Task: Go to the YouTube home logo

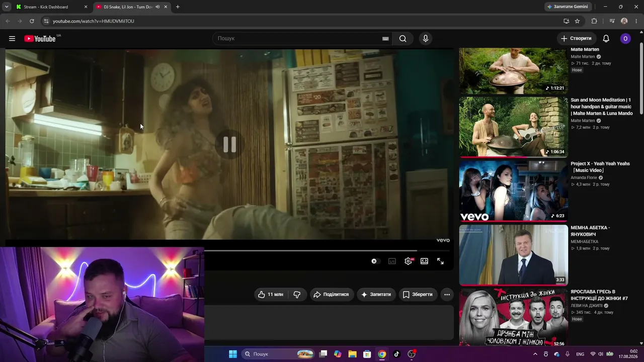Action: [40, 39]
